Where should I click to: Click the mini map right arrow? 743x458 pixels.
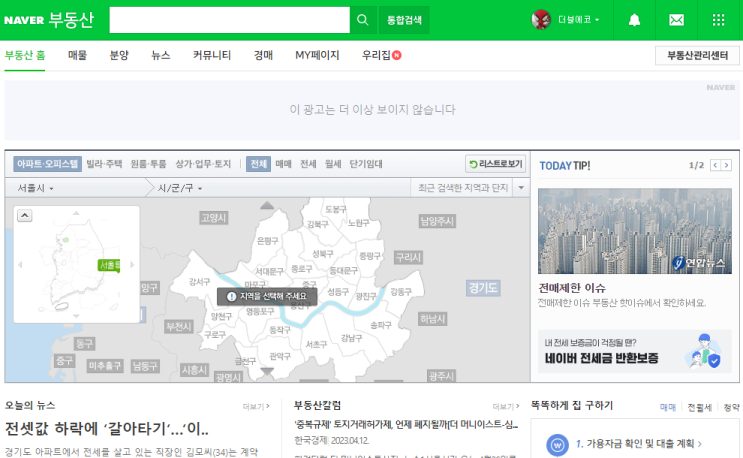[x=132, y=265]
